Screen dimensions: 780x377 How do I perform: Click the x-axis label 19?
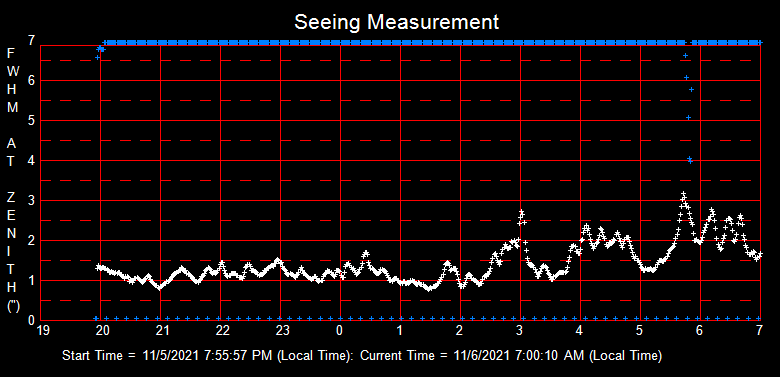[x=44, y=331]
